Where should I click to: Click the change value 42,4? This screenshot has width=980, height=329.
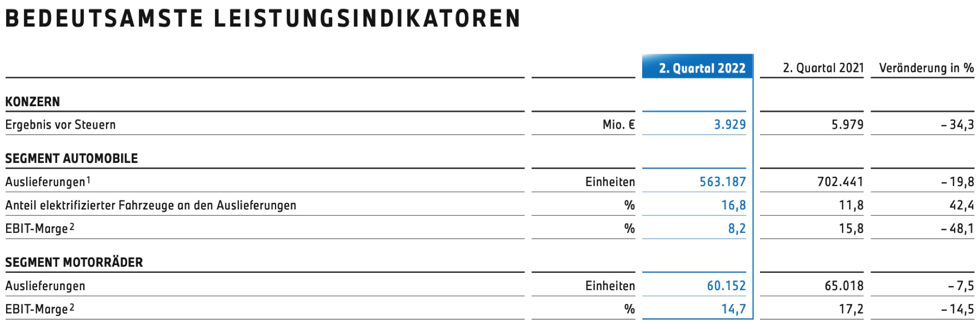[x=962, y=205]
